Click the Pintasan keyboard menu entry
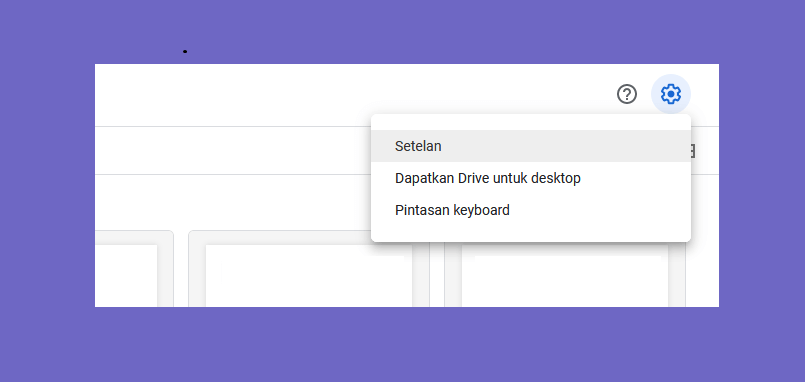This screenshot has width=805, height=382. [531, 210]
